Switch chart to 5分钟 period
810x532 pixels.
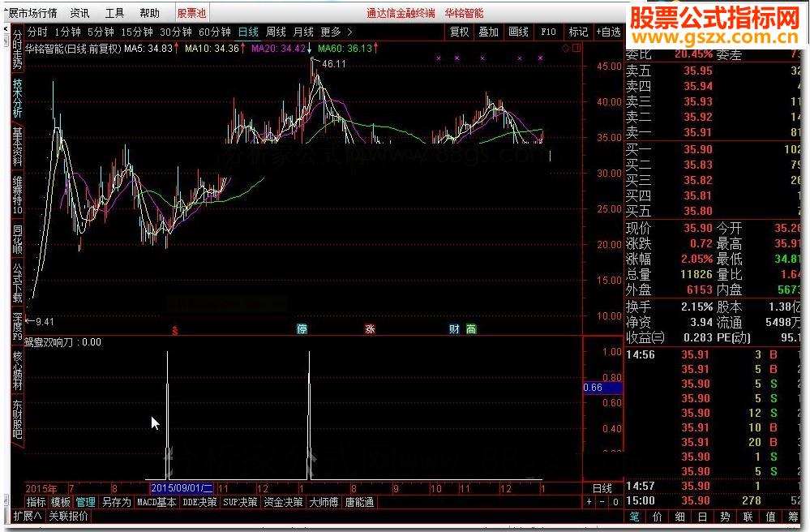(x=101, y=32)
